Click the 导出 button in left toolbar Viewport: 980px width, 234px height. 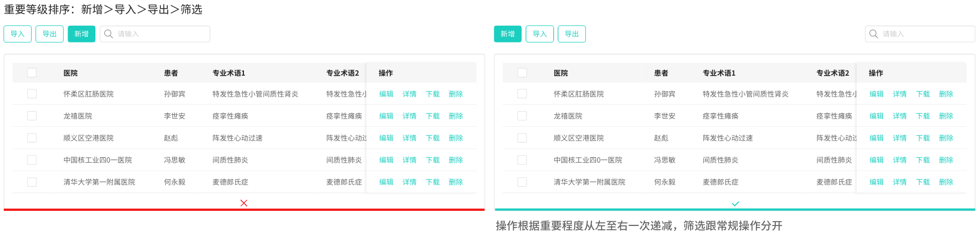click(49, 34)
